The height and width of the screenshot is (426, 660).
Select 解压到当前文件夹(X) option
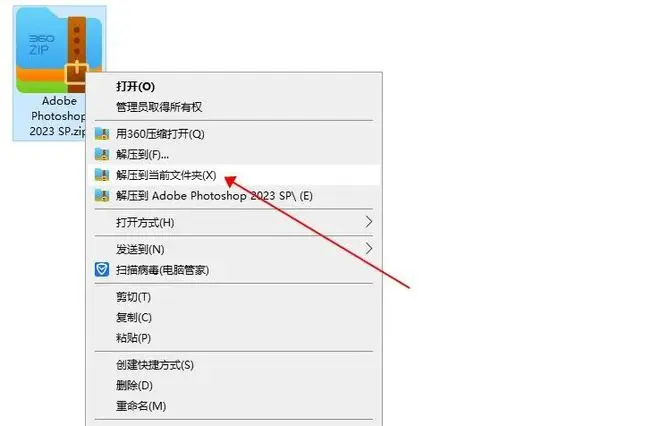(234, 175)
